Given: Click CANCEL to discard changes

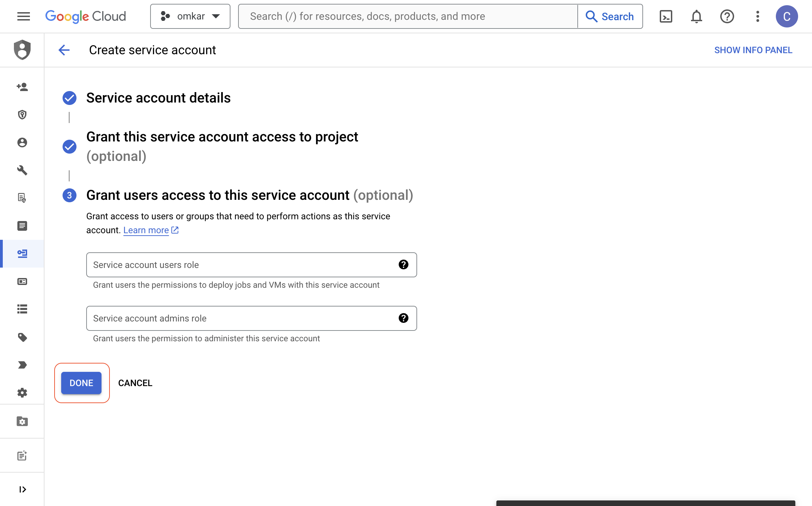Looking at the screenshot, I should (135, 382).
